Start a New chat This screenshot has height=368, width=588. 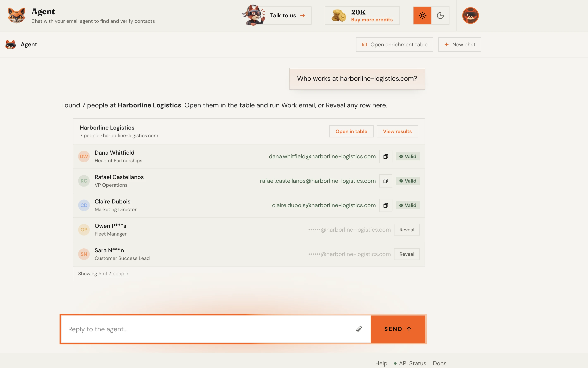[x=459, y=44]
